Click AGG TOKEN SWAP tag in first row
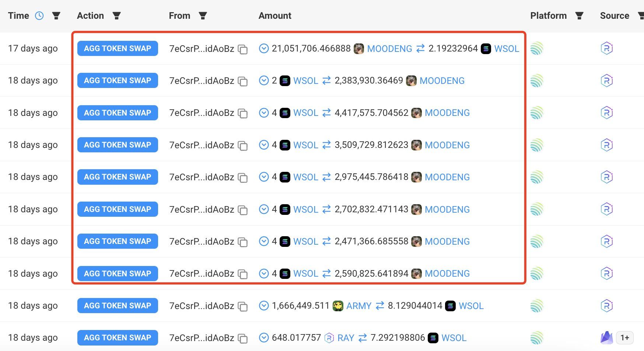 [118, 48]
